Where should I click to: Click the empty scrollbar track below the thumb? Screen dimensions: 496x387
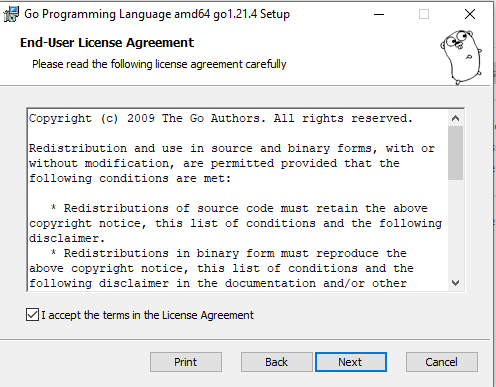tap(455, 228)
